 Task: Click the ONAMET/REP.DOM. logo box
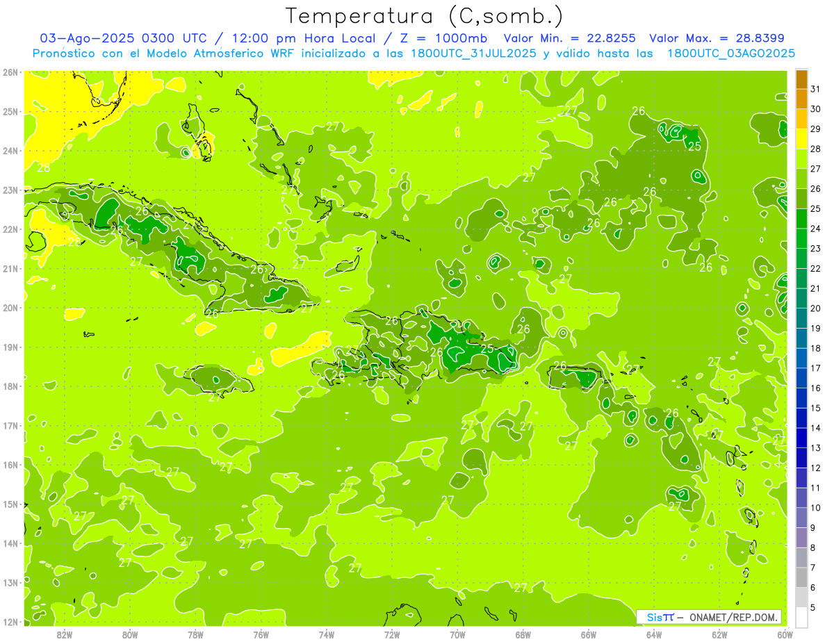tap(708, 617)
